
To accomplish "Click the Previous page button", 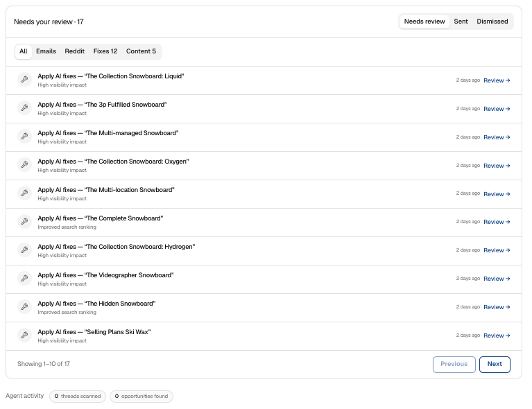I will pyautogui.click(x=454, y=364).
